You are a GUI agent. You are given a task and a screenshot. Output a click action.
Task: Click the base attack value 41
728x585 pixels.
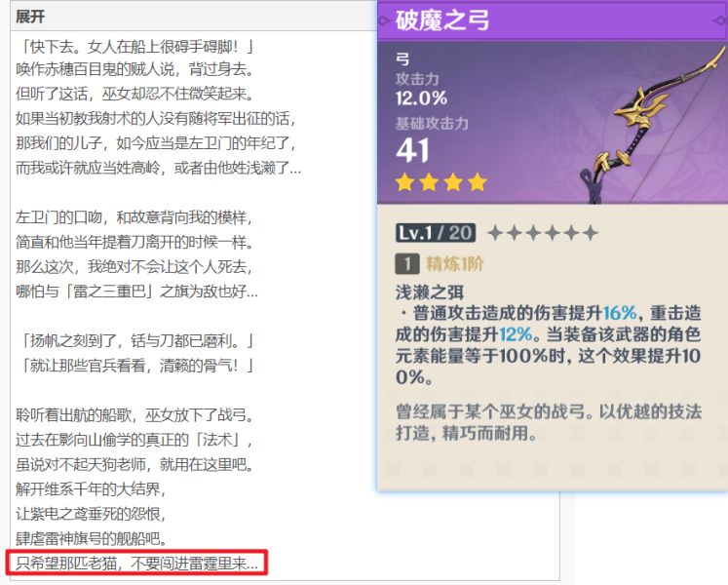[413, 149]
